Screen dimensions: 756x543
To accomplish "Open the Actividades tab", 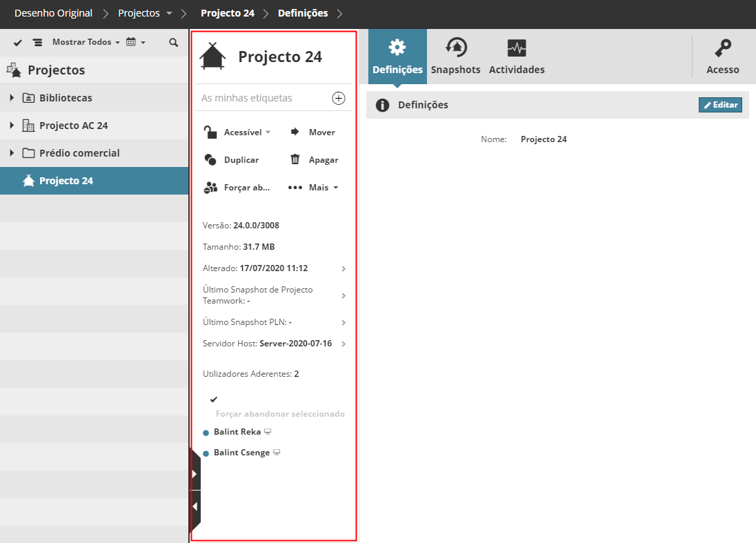I will click(x=517, y=57).
